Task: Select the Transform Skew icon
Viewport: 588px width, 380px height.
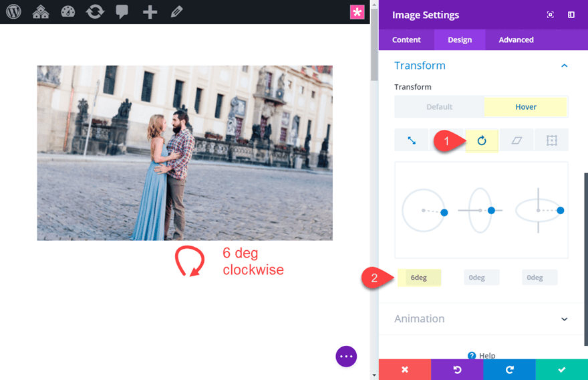Action: 517,140
